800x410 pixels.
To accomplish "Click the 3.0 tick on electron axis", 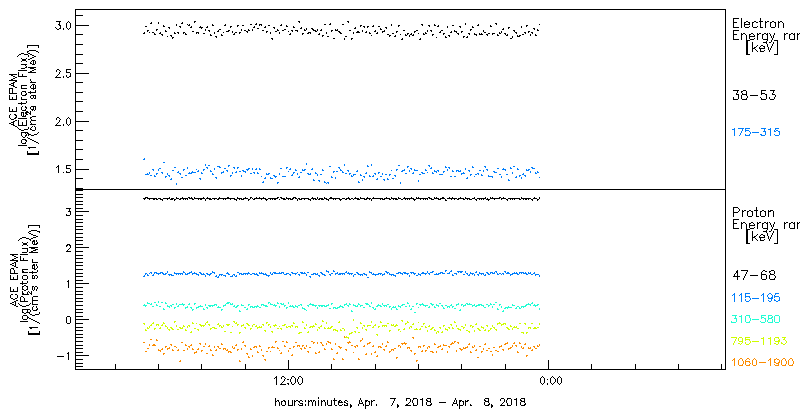I will (62, 25).
